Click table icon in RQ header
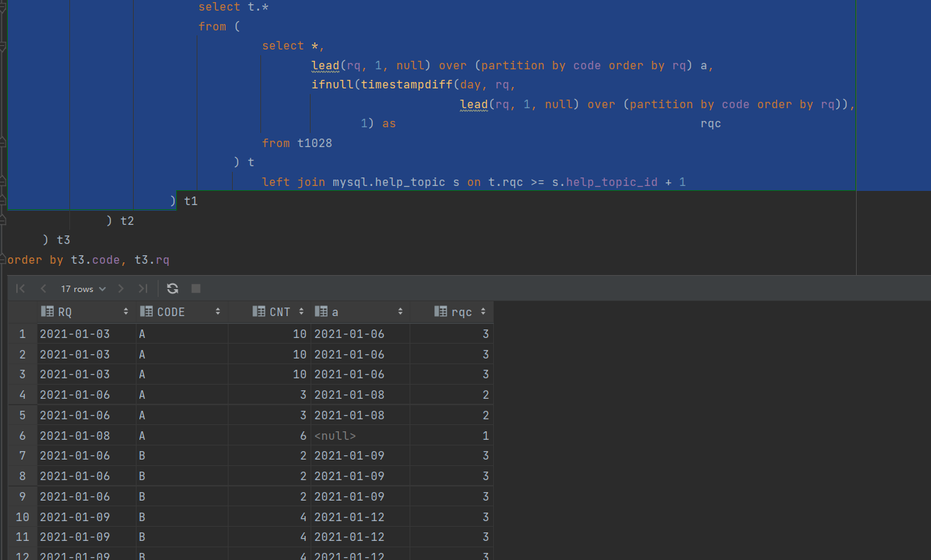Image resolution: width=931 pixels, height=560 pixels. pyautogui.click(x=47, y=312)
